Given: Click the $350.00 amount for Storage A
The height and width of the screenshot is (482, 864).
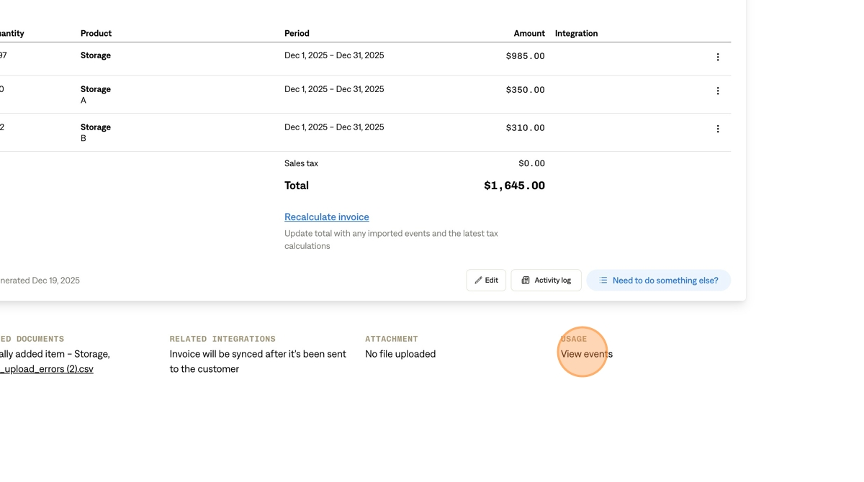Looking at the screenshot, I should coord(525,90).
